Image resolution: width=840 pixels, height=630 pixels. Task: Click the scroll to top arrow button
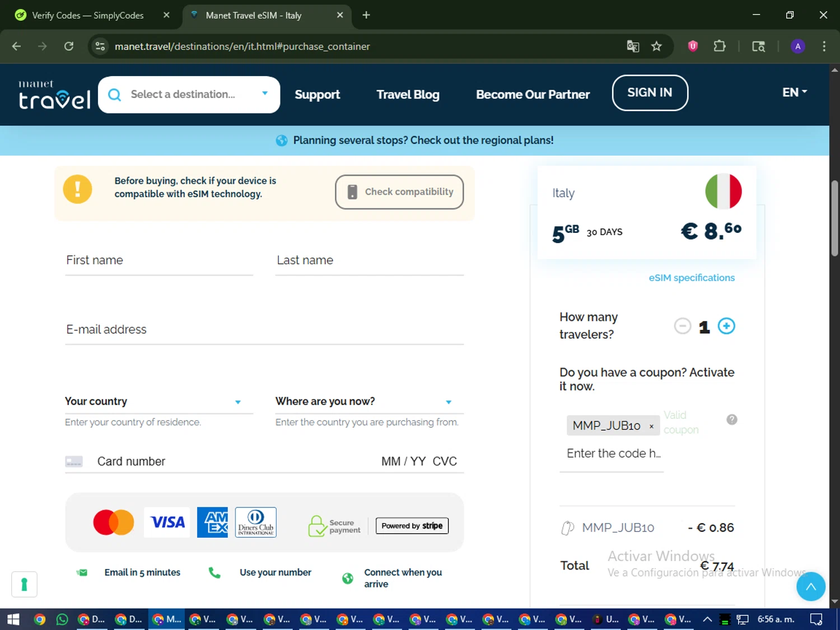click(x=811, y=586)
